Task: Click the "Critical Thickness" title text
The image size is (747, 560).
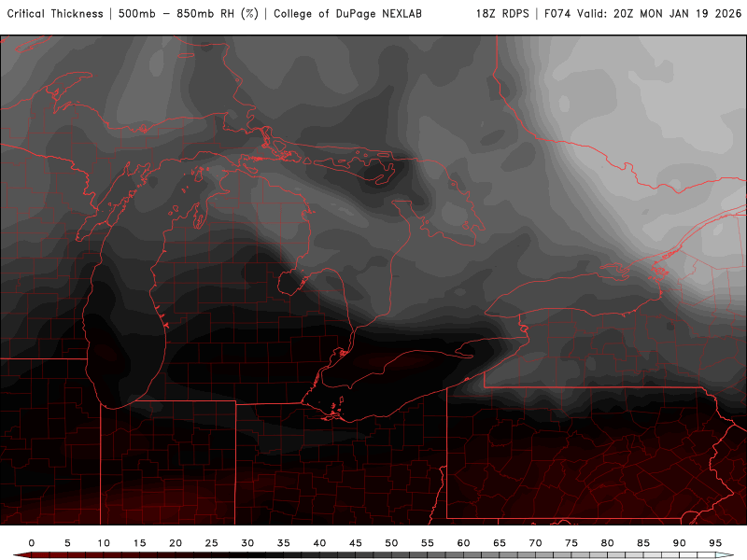Action: [55, 14]
